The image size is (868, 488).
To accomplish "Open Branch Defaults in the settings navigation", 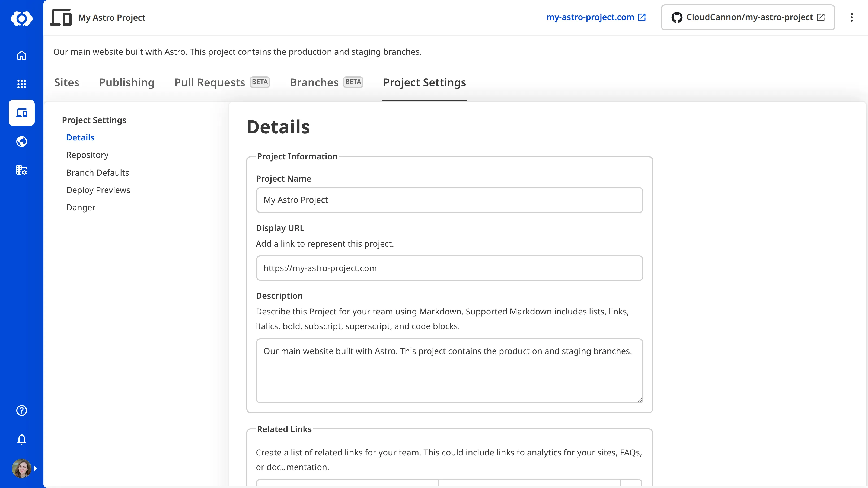I will point(98,172).
